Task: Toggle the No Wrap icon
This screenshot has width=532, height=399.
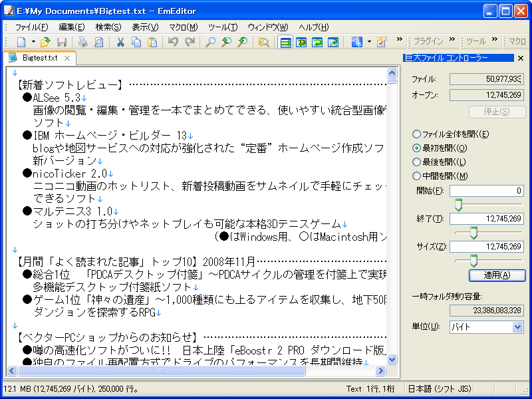Action: (x=285, y=42)
